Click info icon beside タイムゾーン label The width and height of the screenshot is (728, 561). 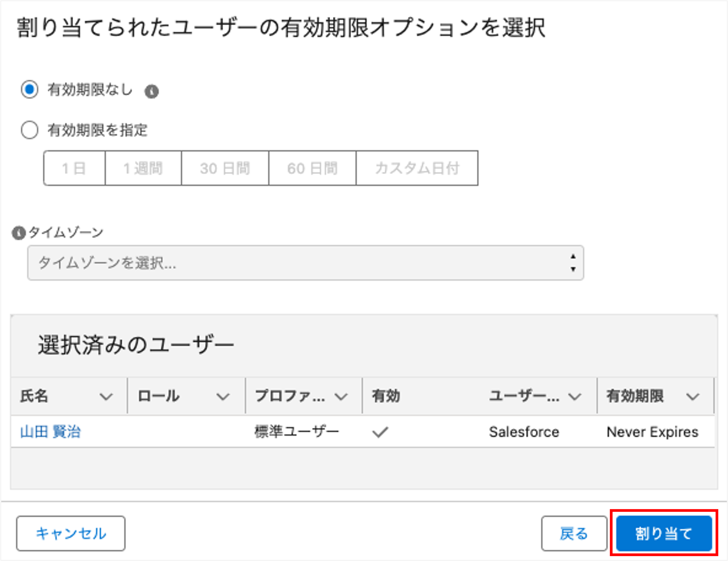tap(19, 233)
